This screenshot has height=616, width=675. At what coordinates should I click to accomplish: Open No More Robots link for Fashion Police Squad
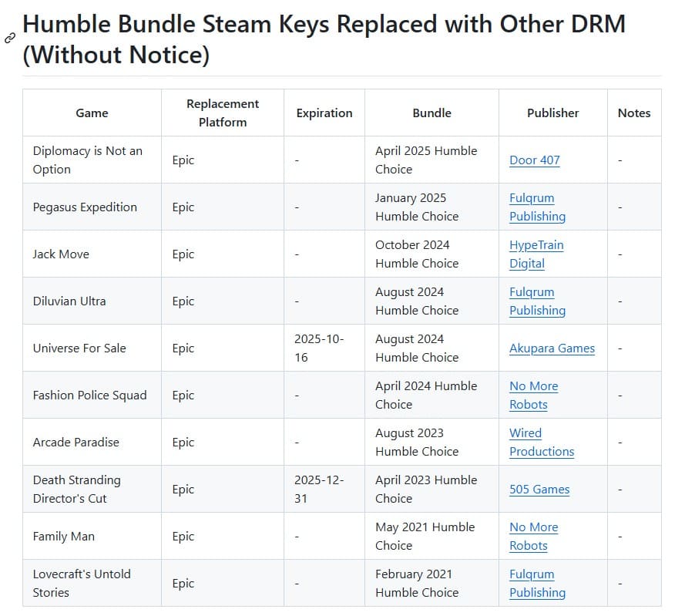tap(533, 396)
